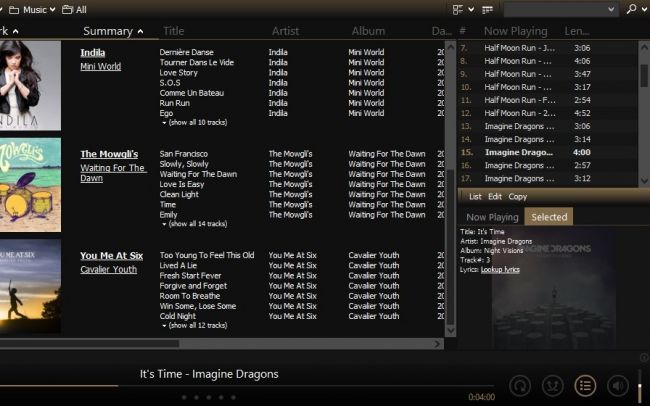The width and height of the screenshot is (650, 406).
Task: Click the All folder icon
Action: (67, 9)
